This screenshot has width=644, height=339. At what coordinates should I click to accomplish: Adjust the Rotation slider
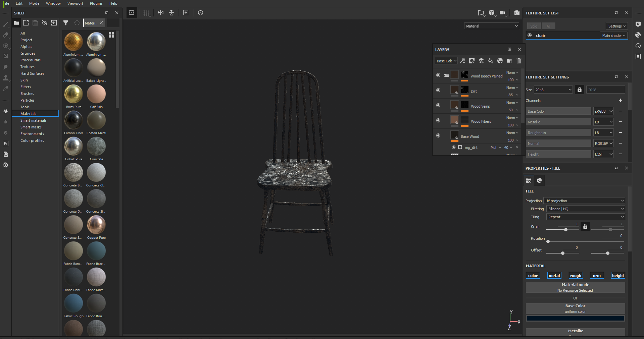point(585,241)
